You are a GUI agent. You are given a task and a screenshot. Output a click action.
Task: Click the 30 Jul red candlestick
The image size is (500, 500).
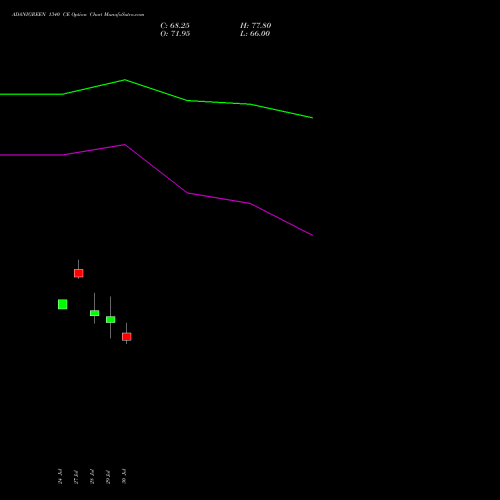coord(127,337)
